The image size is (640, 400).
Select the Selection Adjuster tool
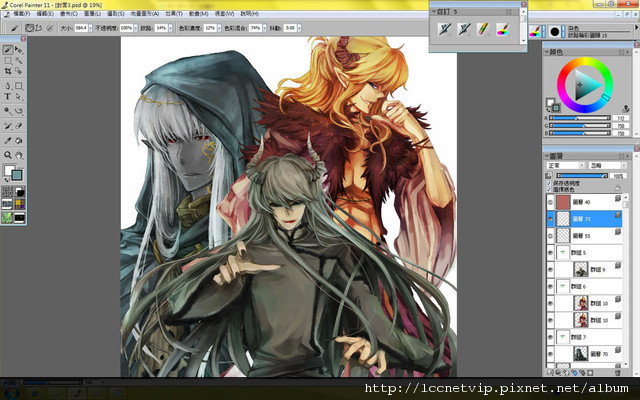[19, 71]
